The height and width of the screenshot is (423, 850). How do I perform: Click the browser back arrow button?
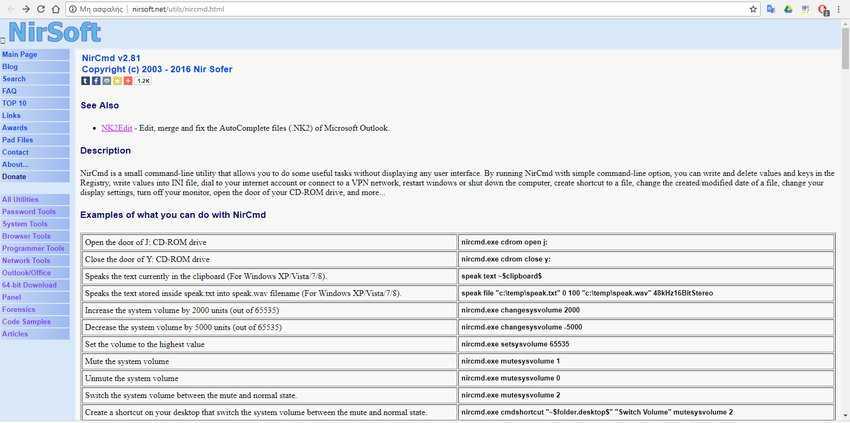pyautogui.click(x=10, y=9)
